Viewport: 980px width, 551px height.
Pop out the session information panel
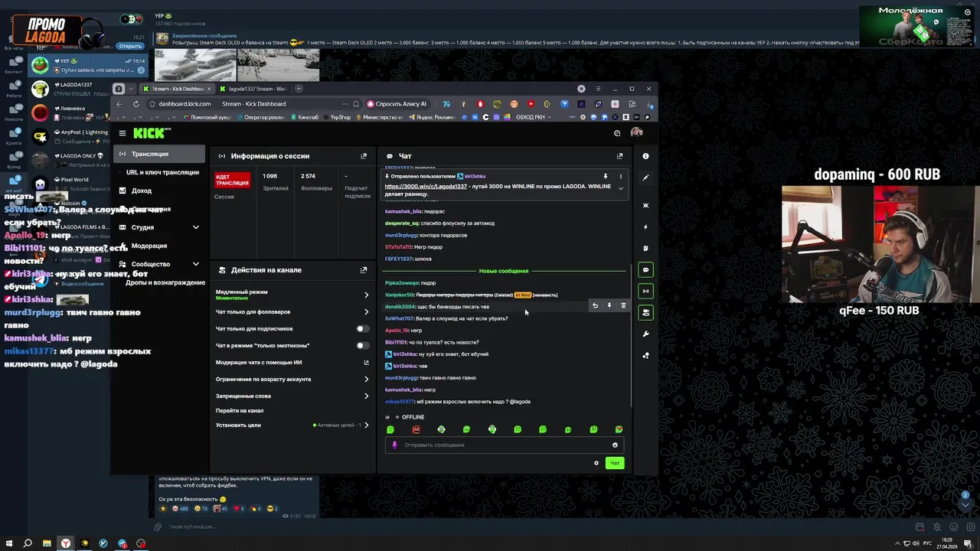tap(364, 156)
